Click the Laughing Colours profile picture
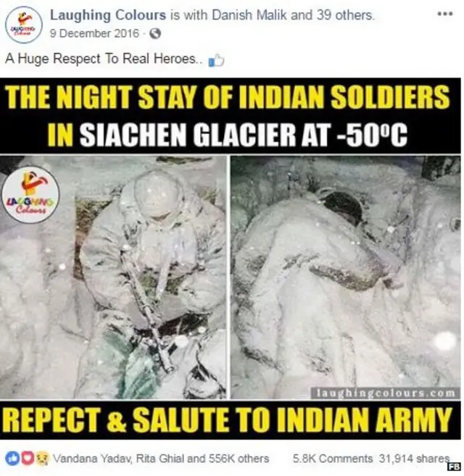Viewport: 464px width, 476px height. [25, 25]
